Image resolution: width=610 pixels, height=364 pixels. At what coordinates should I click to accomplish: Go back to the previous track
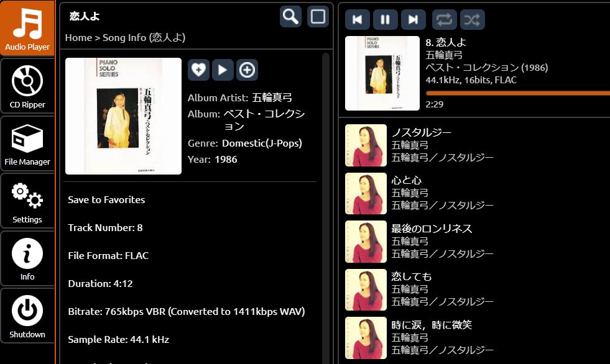coord(357,19)
